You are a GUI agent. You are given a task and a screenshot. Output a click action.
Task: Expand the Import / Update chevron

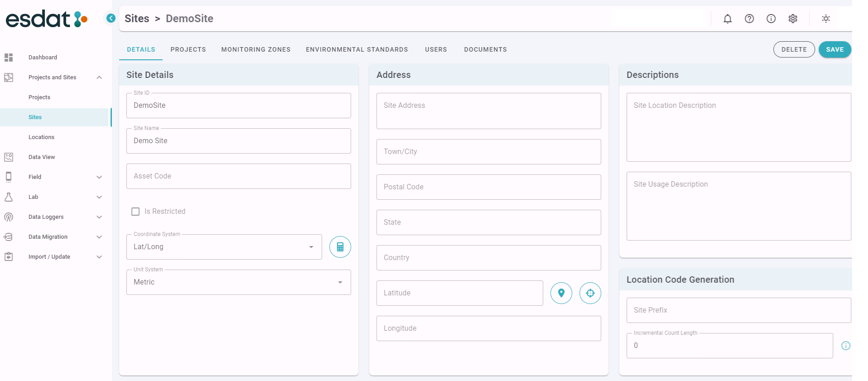(99, 257)
